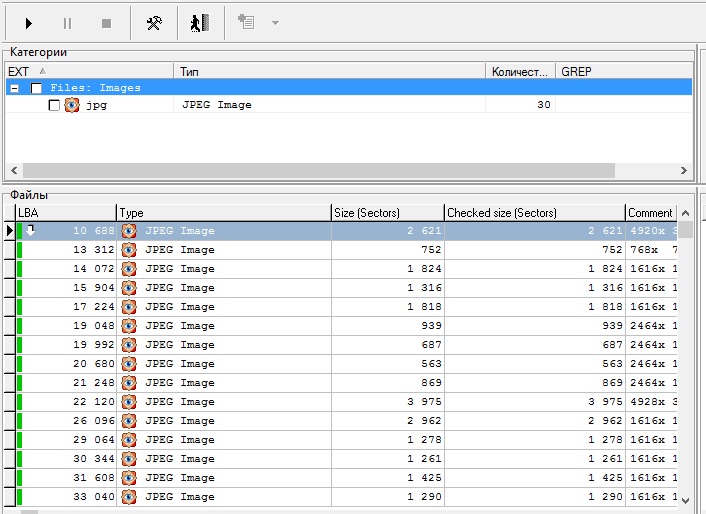This screenshot has height=514, width=706.
Task: Click the Stop button in toolbar
Action: tap(106, 23)
